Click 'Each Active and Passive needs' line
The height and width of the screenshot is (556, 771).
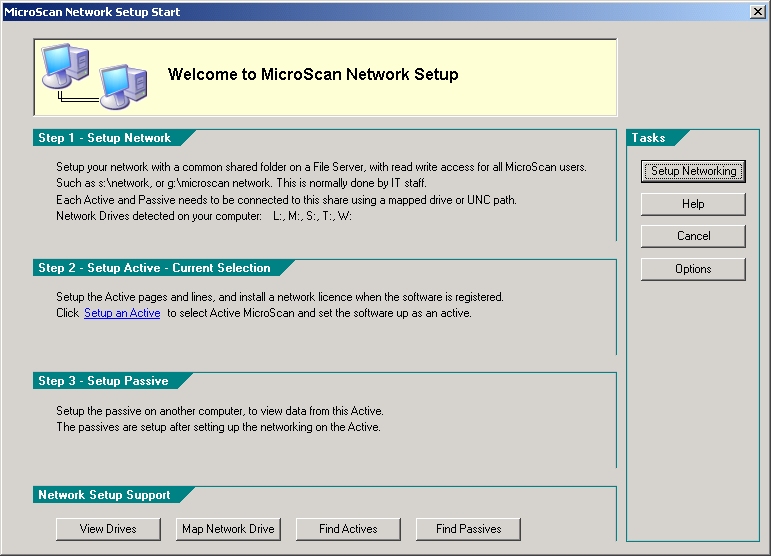pyautogui.click(x=286, y=200)
